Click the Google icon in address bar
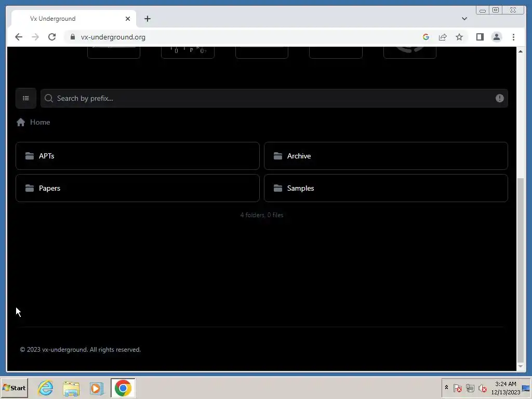Image resolution: width=532 pixels, height=399 pixels. (x=426, y=37)
